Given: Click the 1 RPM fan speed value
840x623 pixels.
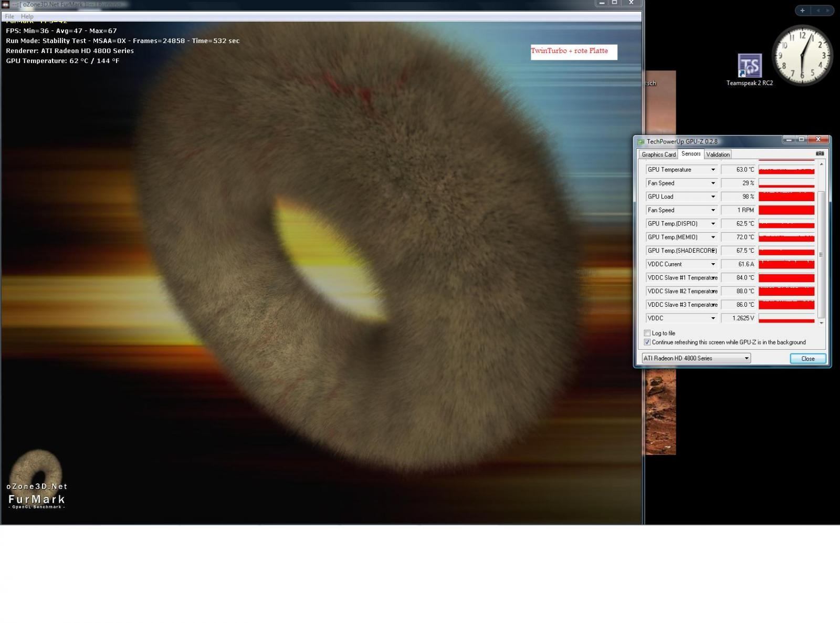Looking at the screenshot, I should click(738, 210).
